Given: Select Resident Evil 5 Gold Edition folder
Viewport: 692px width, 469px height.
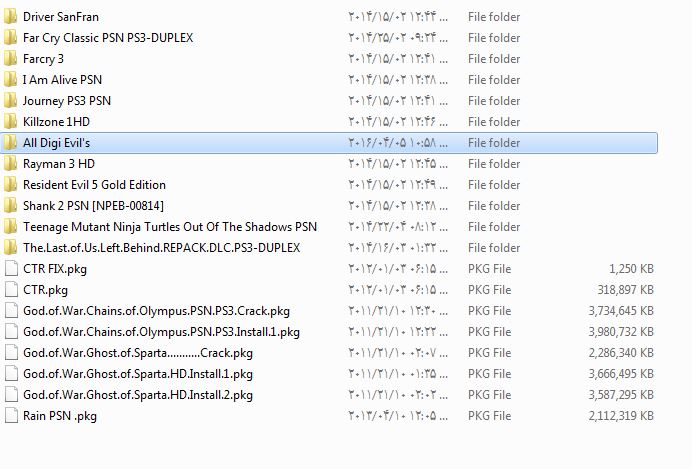Looking at the screenshot, I should pyautogui.click(x=94, y=185).
